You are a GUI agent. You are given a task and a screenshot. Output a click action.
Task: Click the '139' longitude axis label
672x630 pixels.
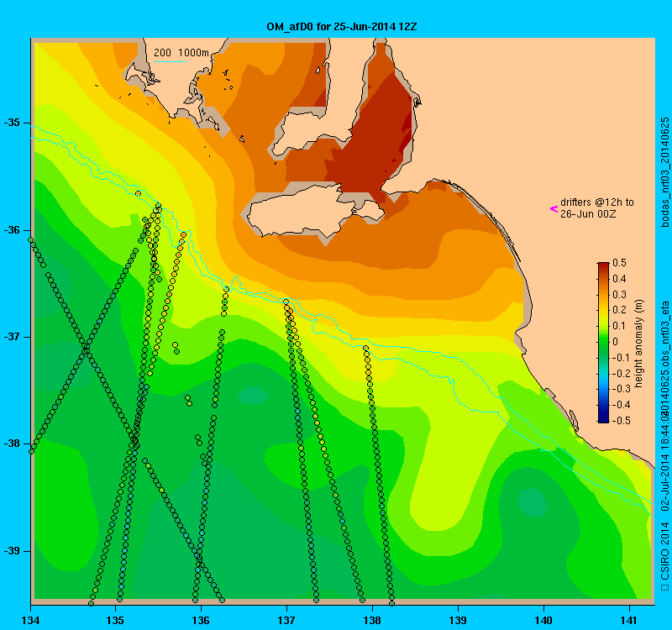pyautogui.click(x=458, y=620)
